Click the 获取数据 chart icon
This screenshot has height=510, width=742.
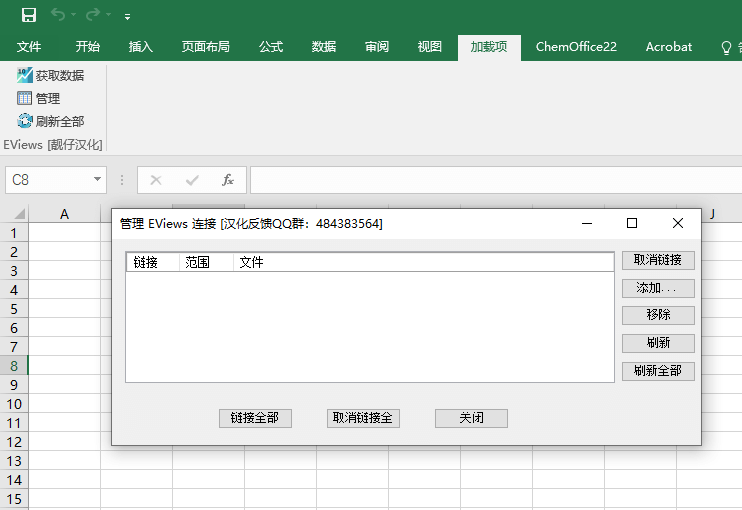(x=25, y=75)
